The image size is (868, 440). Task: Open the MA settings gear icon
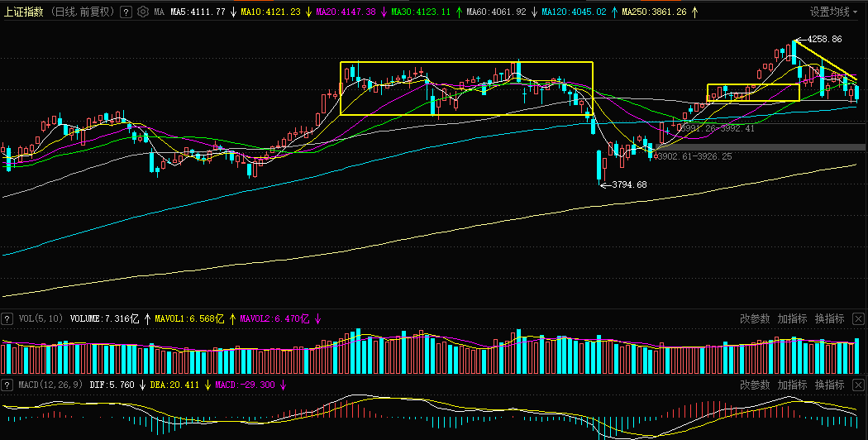pos(143,12)
